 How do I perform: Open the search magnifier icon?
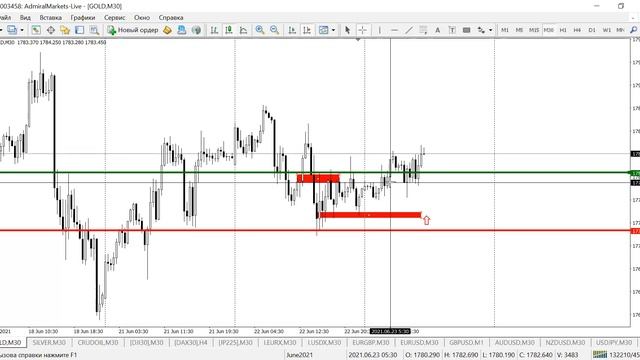click(633, 30)
